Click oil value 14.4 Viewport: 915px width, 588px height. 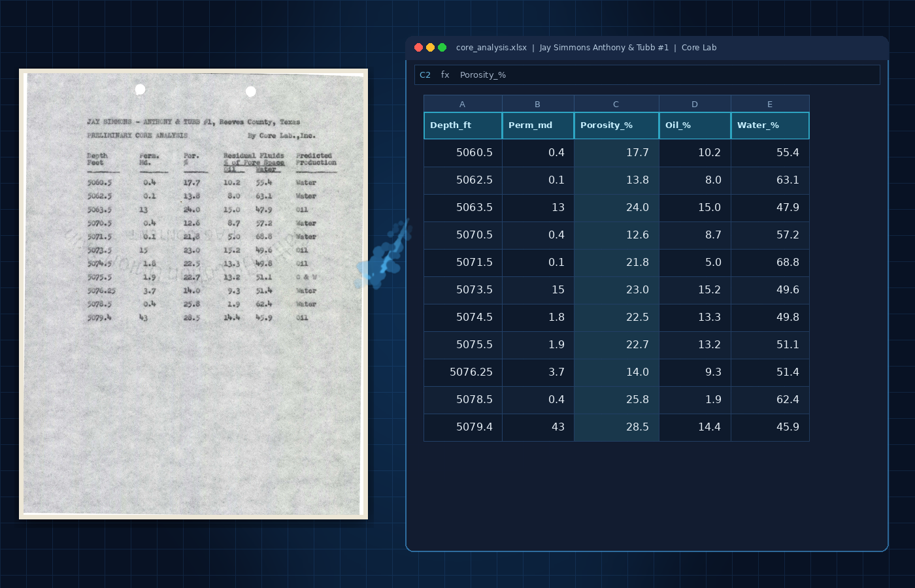[695, 427]
